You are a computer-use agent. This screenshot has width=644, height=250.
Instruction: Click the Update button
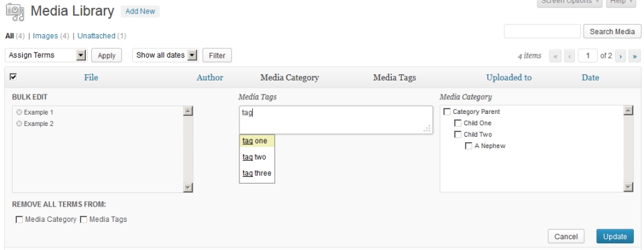click(615, 237)
